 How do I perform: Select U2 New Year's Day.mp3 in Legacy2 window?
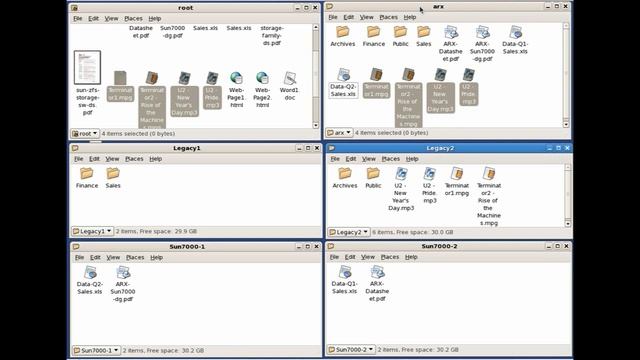tap(401, 173)
